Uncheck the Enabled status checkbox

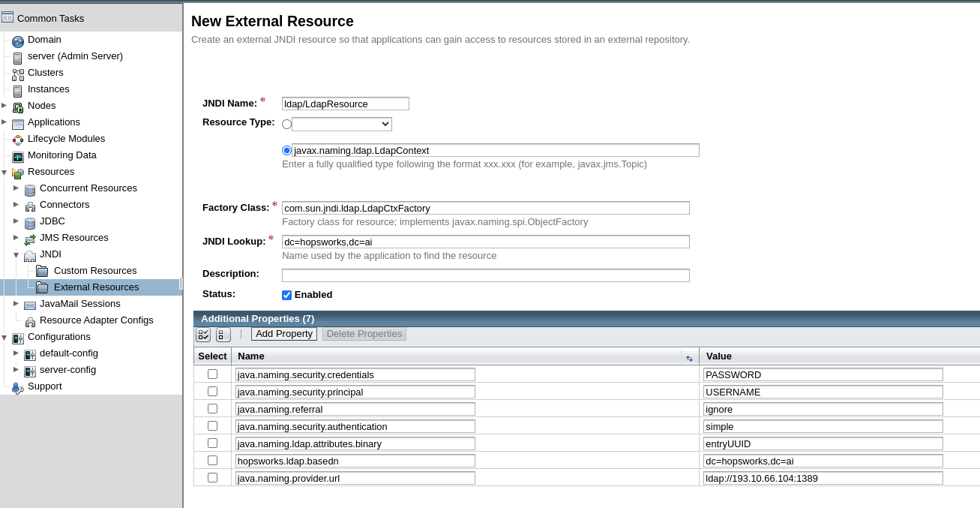pos(286,294)
